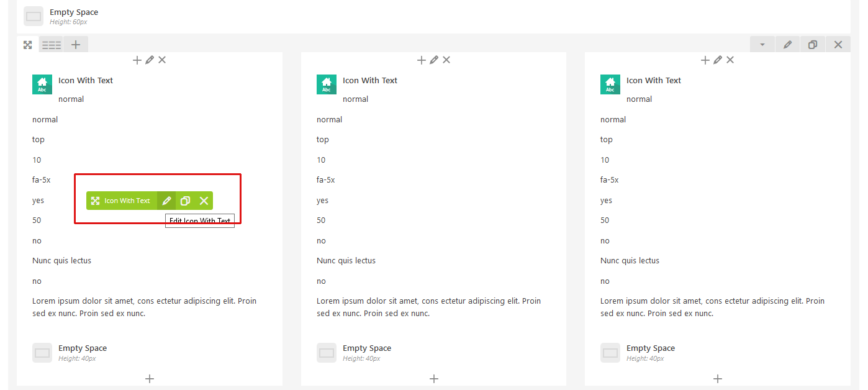Duplicate Icon With Text using the green clone icon
Viewport: 868px width, 390px height.
tap(185, 201)
